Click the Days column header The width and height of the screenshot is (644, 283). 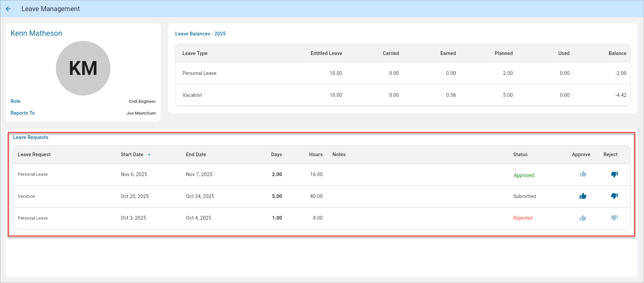click(276, 154)
